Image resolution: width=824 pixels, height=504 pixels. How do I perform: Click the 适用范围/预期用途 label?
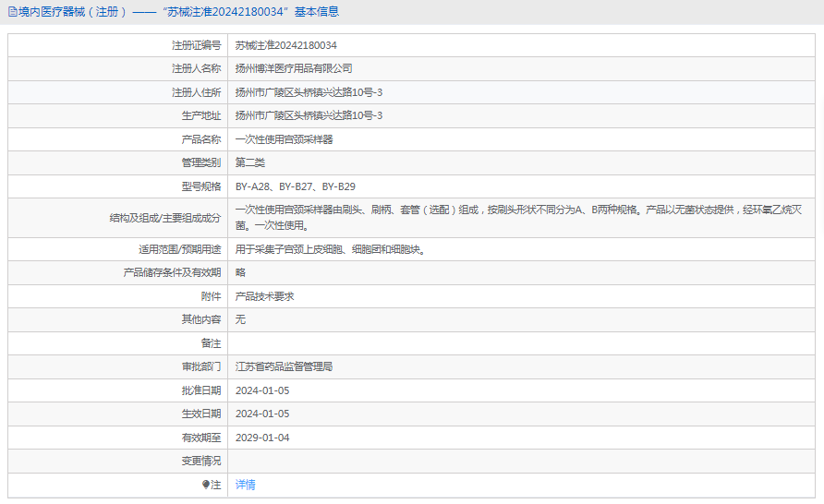[180, 249]
